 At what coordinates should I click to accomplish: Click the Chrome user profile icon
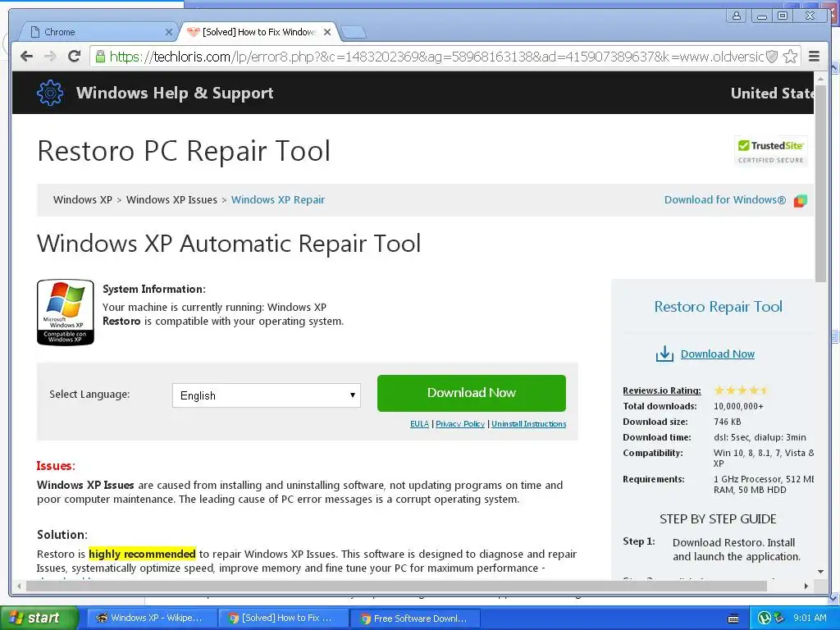[737, 16]
